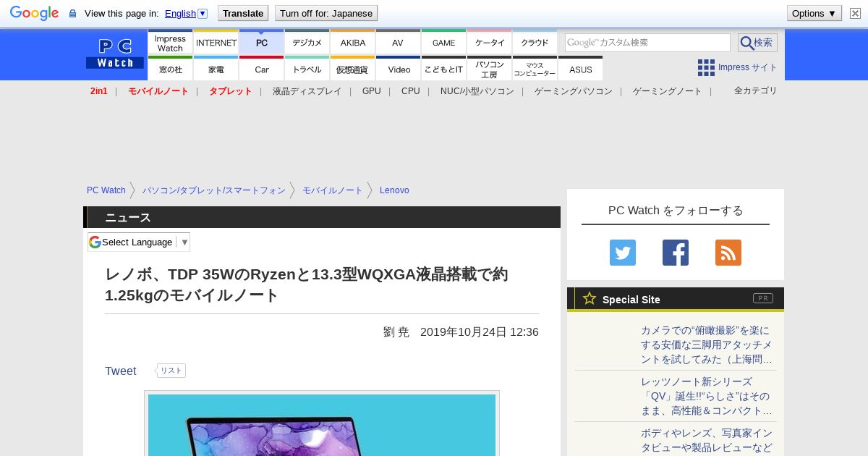Image resolution: width=868 pixels, height=456 pixels.
Task: Open the Options dropdown
Action: 814,13
